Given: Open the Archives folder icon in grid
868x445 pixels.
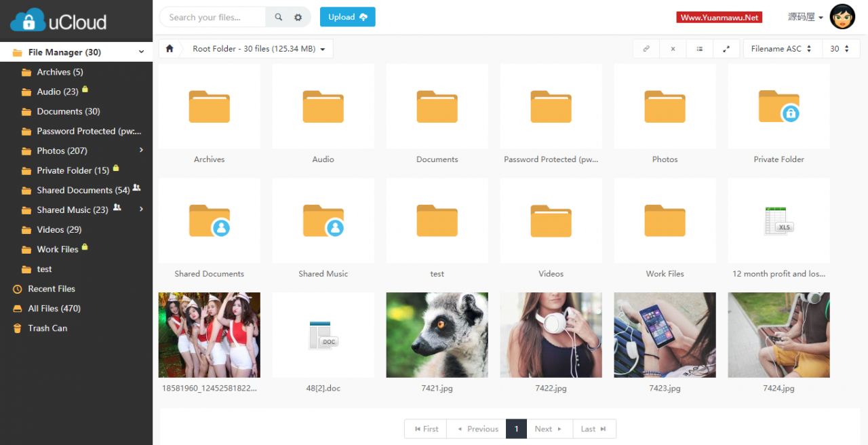Looking at the screenshot, I should pyautogui.click(x=209, y=107).
